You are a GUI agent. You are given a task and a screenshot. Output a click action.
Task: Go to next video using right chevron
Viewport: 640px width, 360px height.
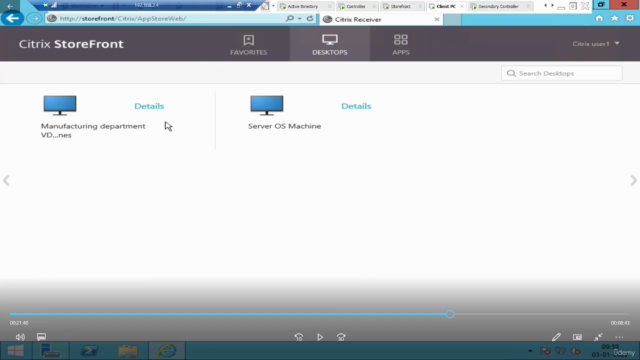click(x=633, y=180)
